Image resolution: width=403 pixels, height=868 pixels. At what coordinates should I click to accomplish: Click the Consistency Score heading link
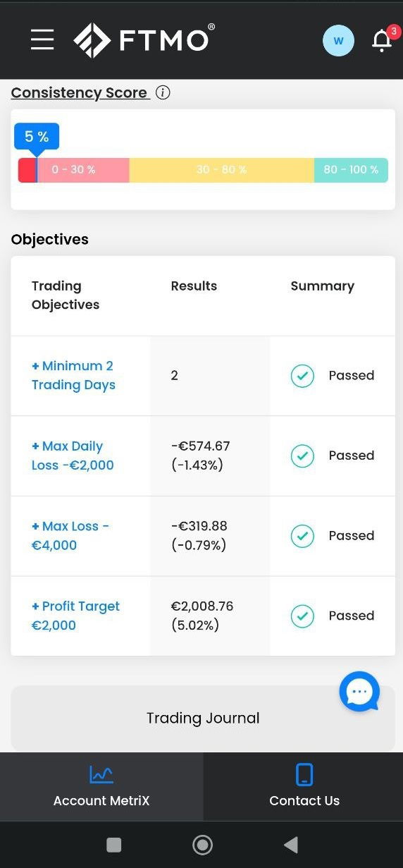tap(79, 92)
